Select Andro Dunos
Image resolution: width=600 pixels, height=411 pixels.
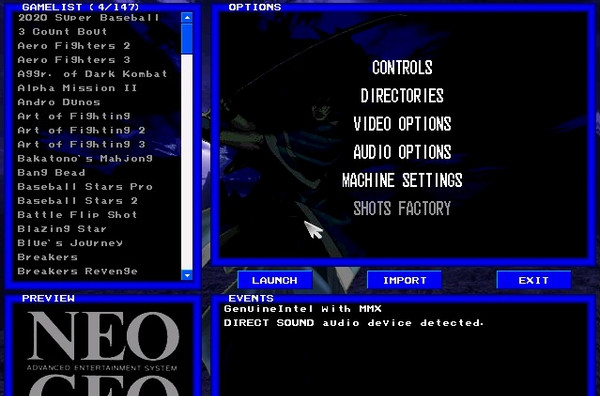tap(59, 102)
